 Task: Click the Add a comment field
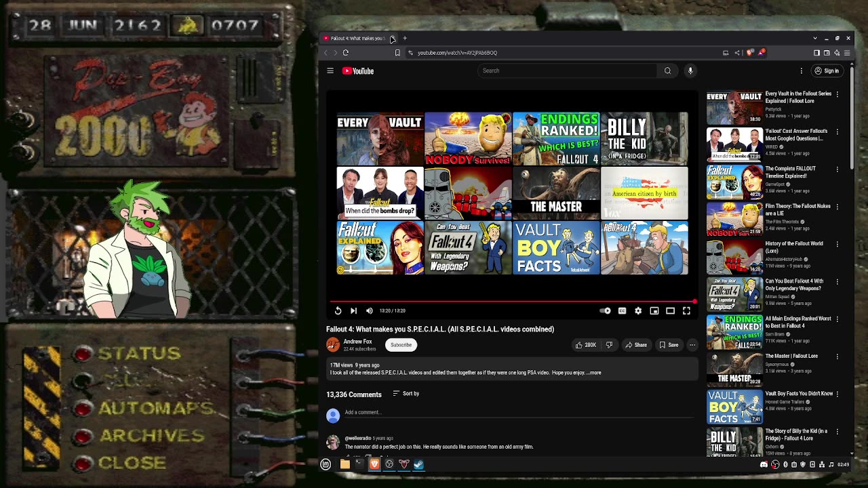[x=518, y=412]
